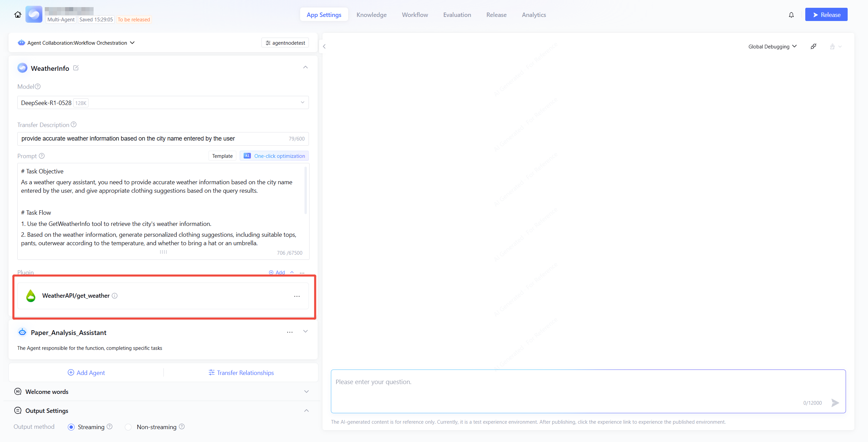Open WeatherAPI plugin more options

click(297, 296)
